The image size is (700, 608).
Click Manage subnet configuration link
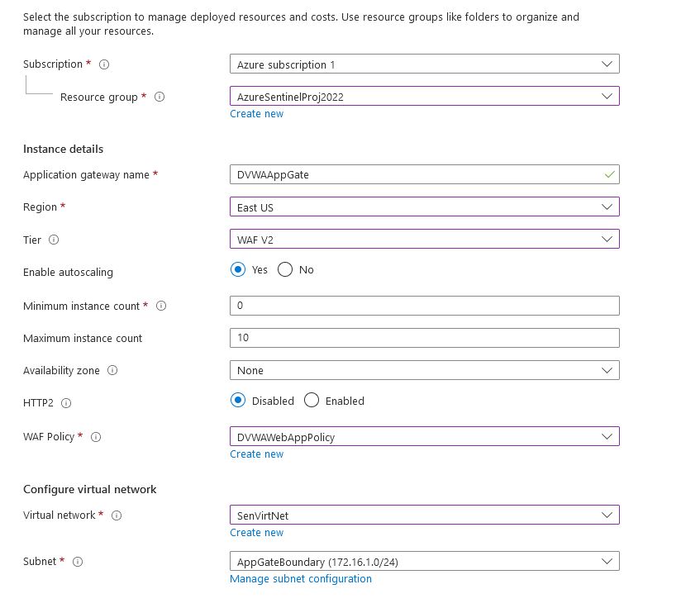click(x=301, y=579)
